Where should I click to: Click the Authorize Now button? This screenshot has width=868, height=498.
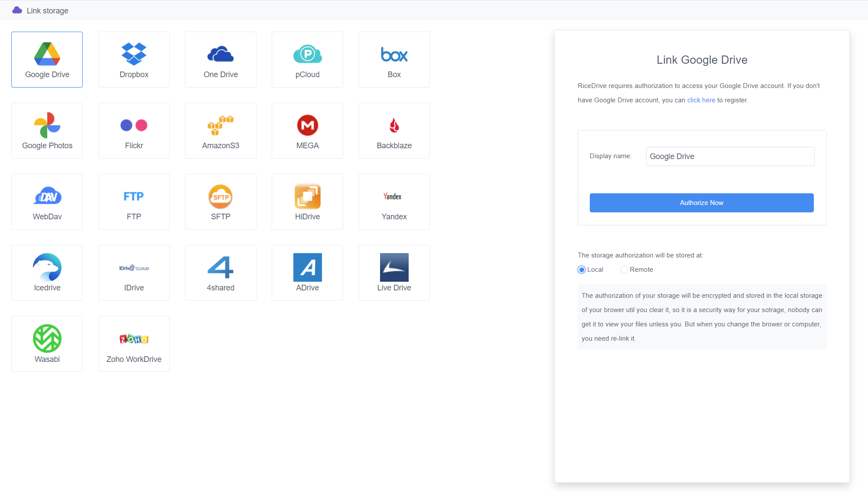point(702,203)
